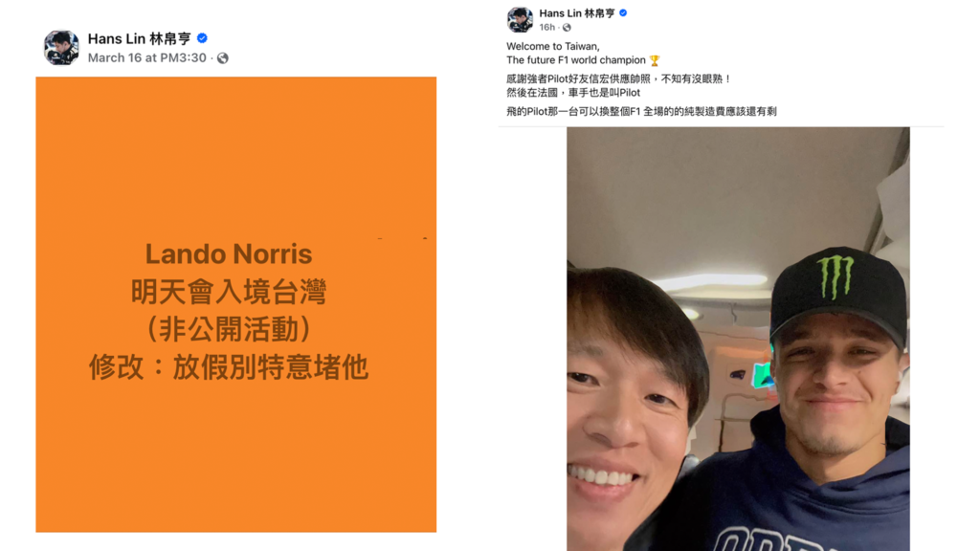Click the 'Lando Norris' heading text
The width and height of the screenshot is (980, 551).
coord(229,254)
